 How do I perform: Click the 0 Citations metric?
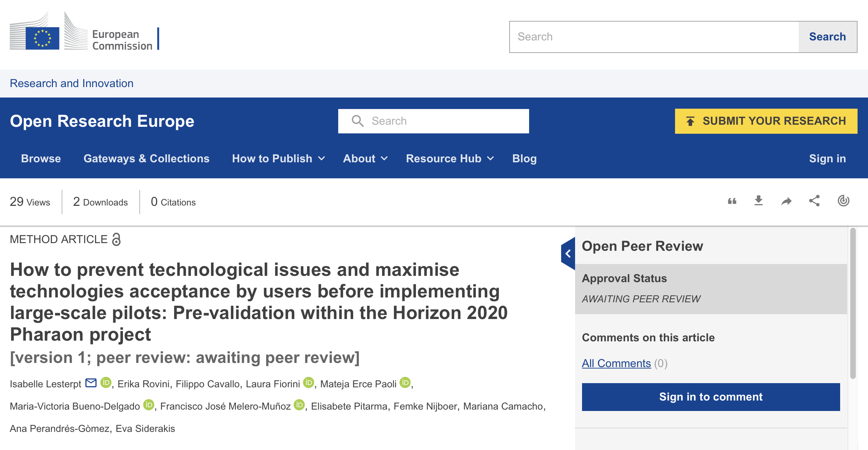tap(173, 202)
